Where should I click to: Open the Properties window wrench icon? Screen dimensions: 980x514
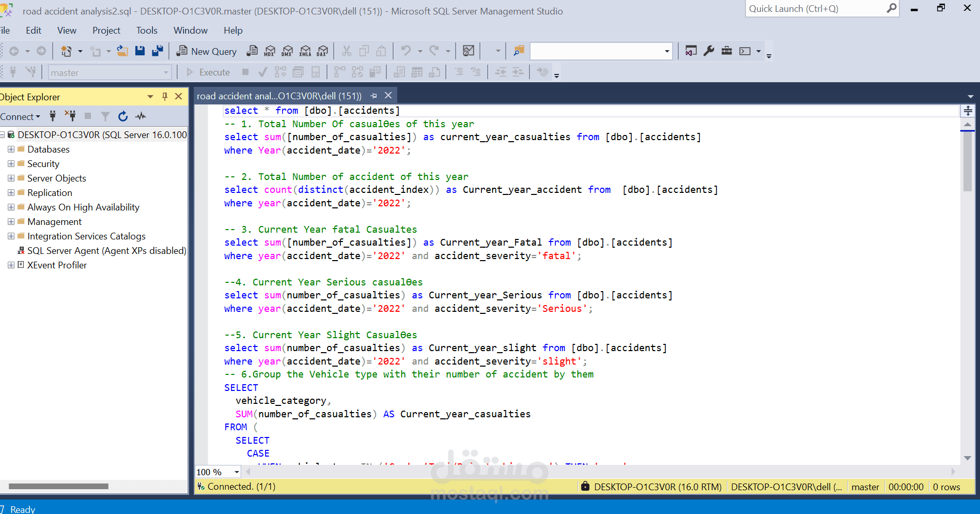click(x=709, y=51)
